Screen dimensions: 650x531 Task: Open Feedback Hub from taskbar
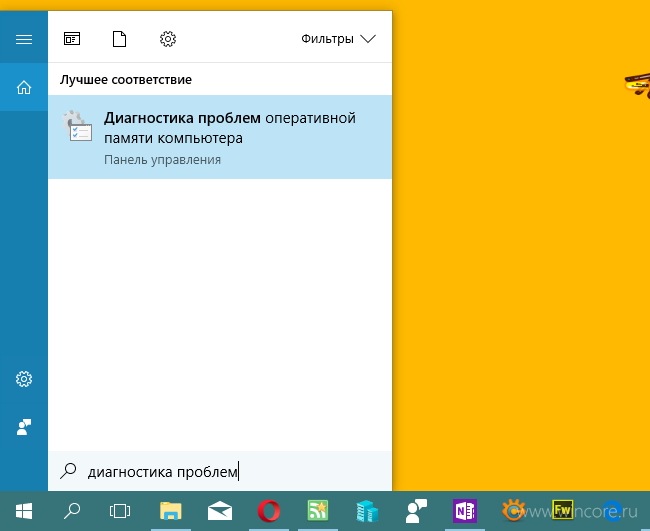(x=416, y=511)
